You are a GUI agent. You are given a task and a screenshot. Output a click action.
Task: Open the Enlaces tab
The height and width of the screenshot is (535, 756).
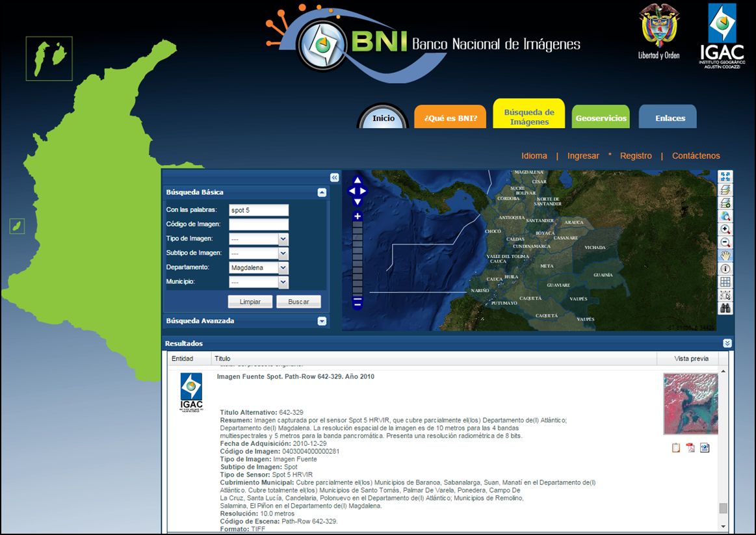coord(668,117)
